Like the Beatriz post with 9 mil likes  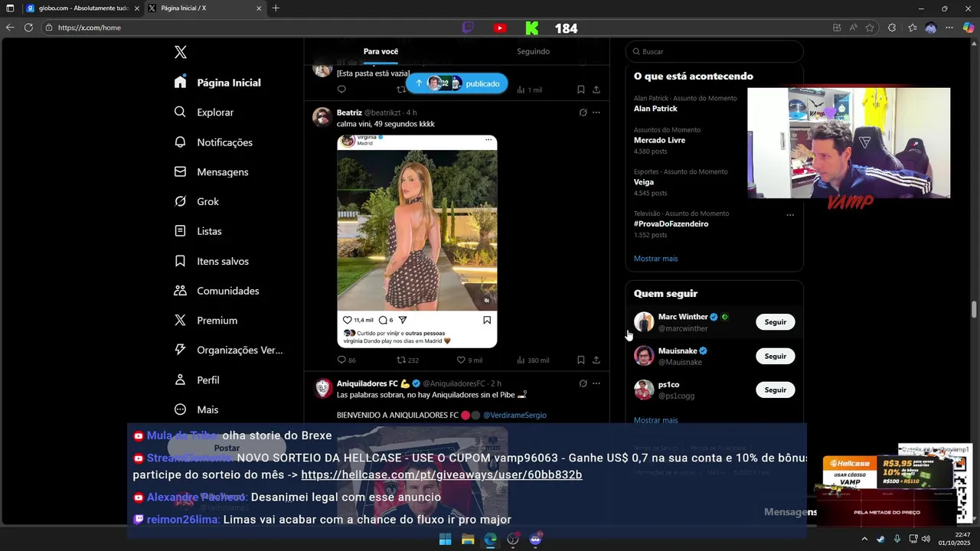[469, 360]
